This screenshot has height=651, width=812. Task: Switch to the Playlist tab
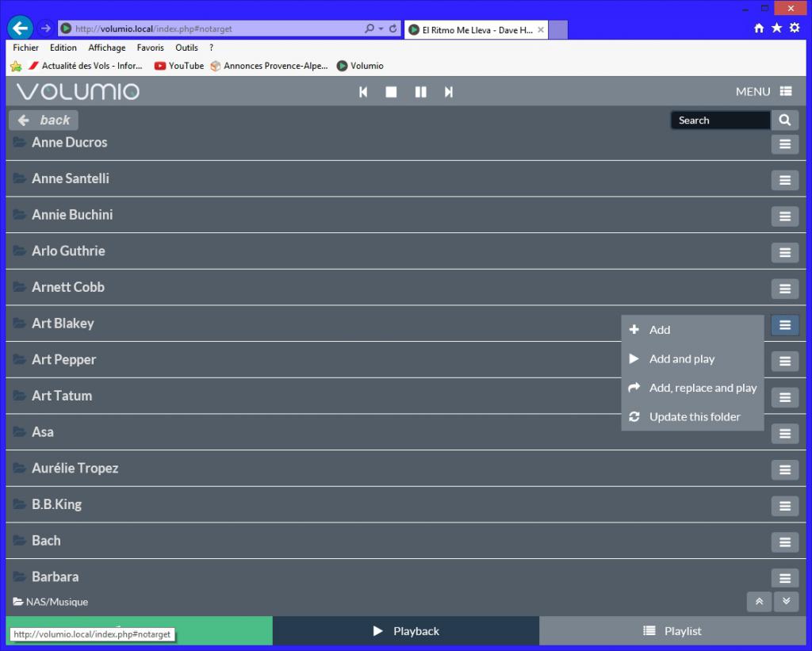pos(672,631)
